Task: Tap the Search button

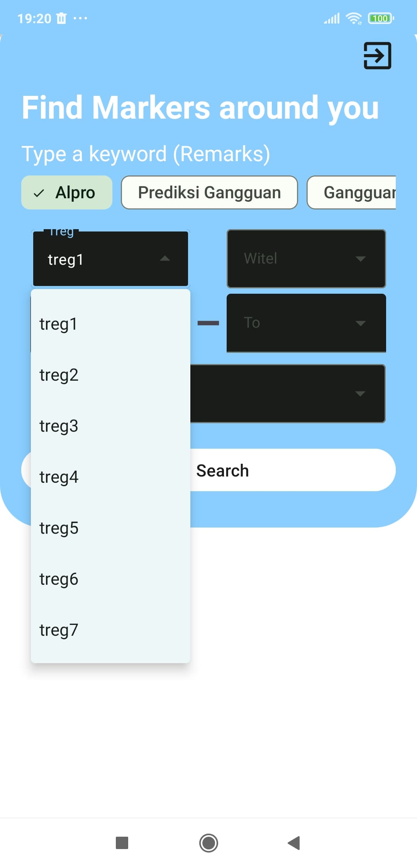Action: [x=222, y=470]
